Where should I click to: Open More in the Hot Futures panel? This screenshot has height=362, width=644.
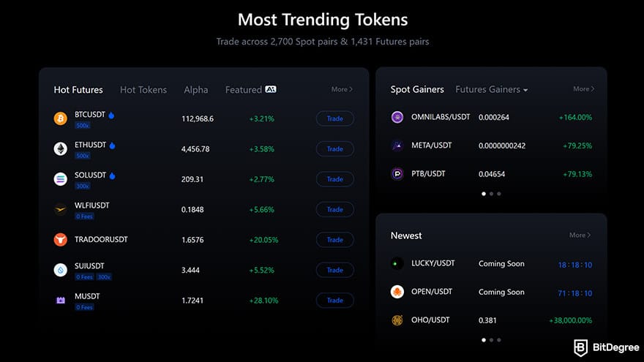pos(342,89)
